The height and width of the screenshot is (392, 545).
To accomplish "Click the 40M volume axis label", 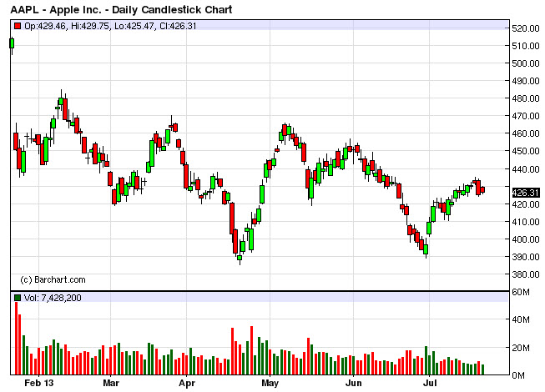I will pyautogui.click(x=521, y=319).
